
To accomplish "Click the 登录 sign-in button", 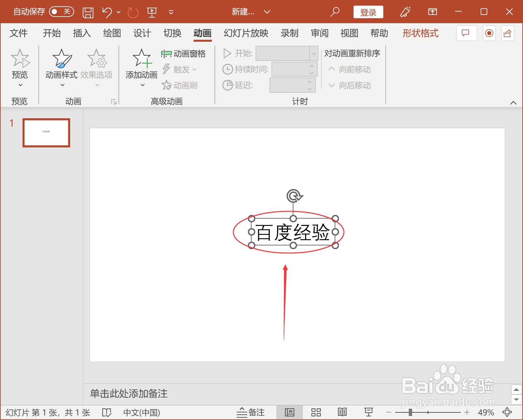I will (x=368, y=12).
